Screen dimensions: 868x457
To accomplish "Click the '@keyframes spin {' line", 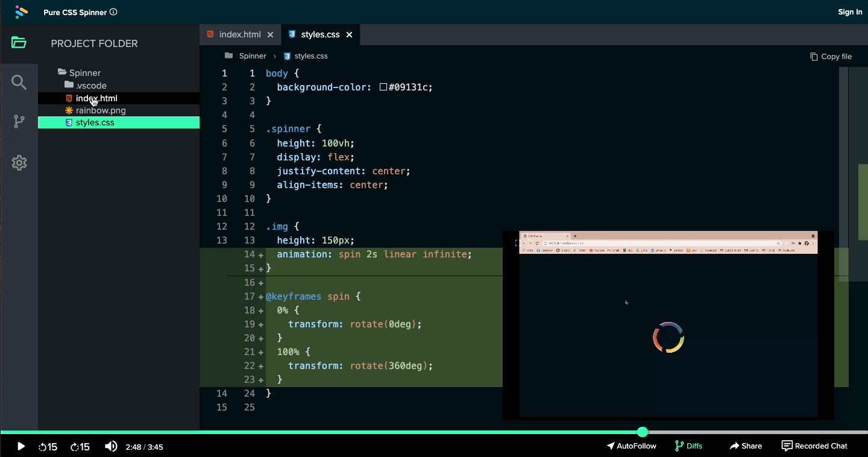I will [313, 297].
